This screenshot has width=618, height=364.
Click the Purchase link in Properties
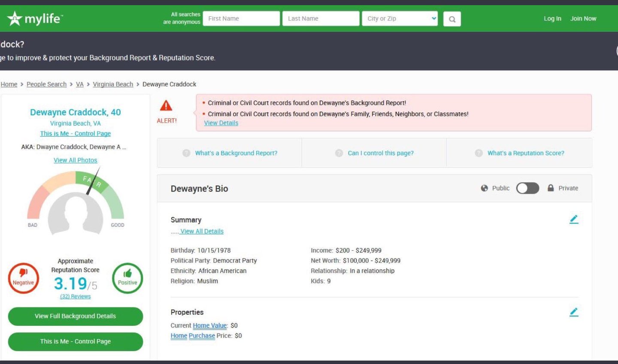click(x=202, y=336)
